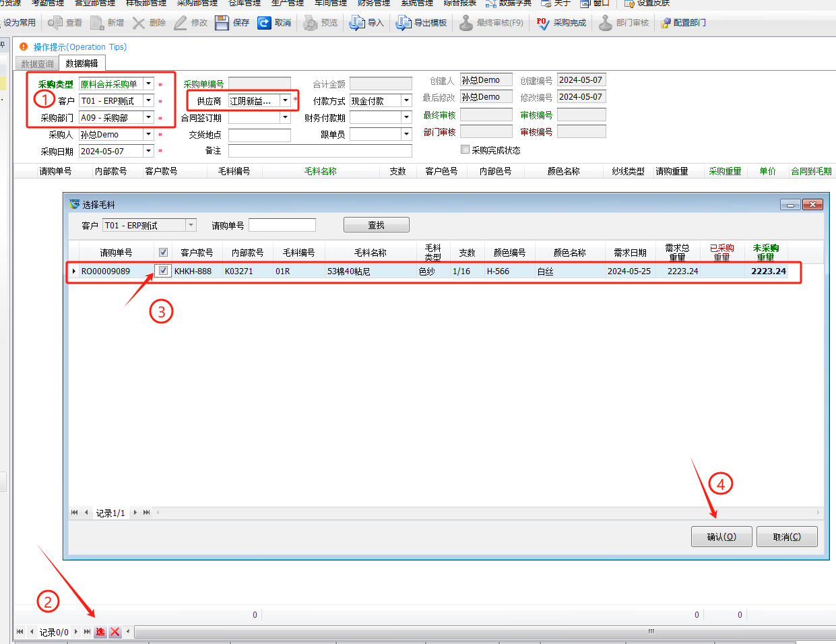Open the 跟单员 dropdown
Image resolution: width=836 pixels, height=644 pixels.
[x=406, y=135]
